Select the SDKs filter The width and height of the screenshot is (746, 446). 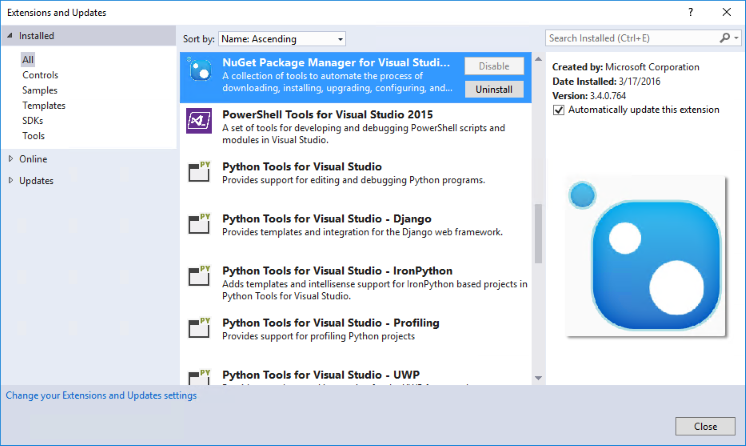tap(32, 120)
